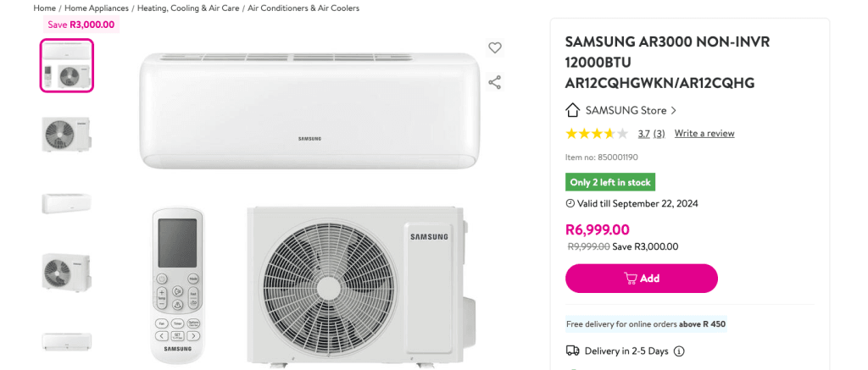Screen dimensions: 868x370
Task: Click Write a review link
Action: [x=704, y=134]
